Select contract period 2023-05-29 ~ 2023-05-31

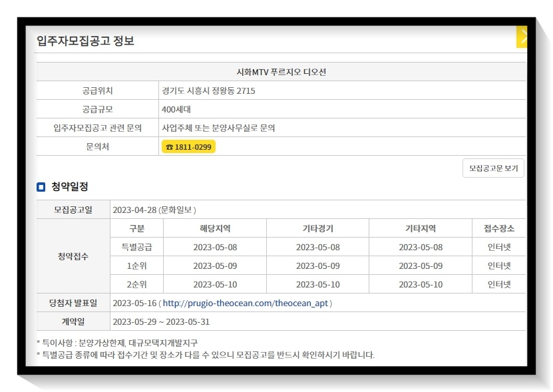[x=161, y=321]
